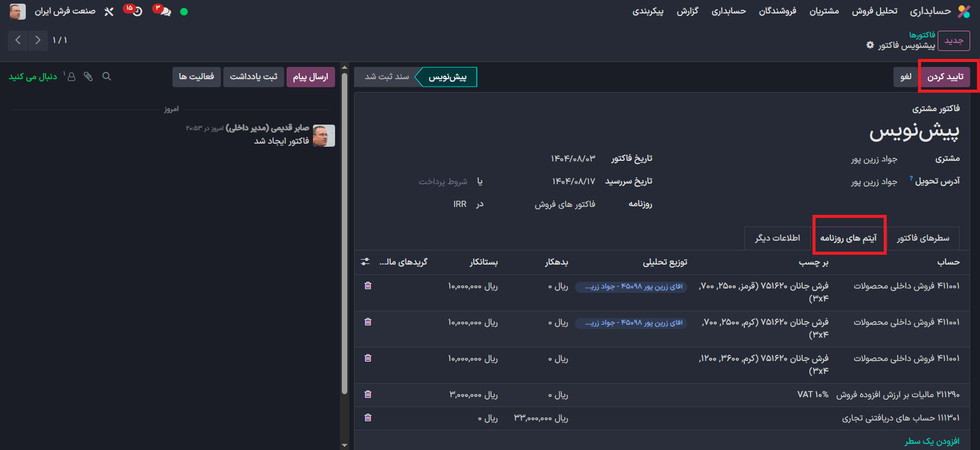The height and width of the screenshot is (450, 980).
Task: Click the paperclip attachments icon
Action: 88,77
